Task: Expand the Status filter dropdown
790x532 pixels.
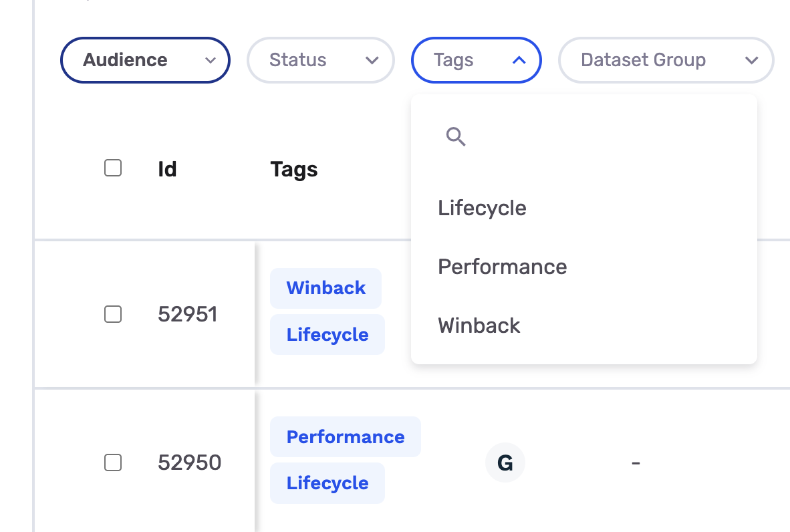Action: pyautogui.click(x=321, y=60)
